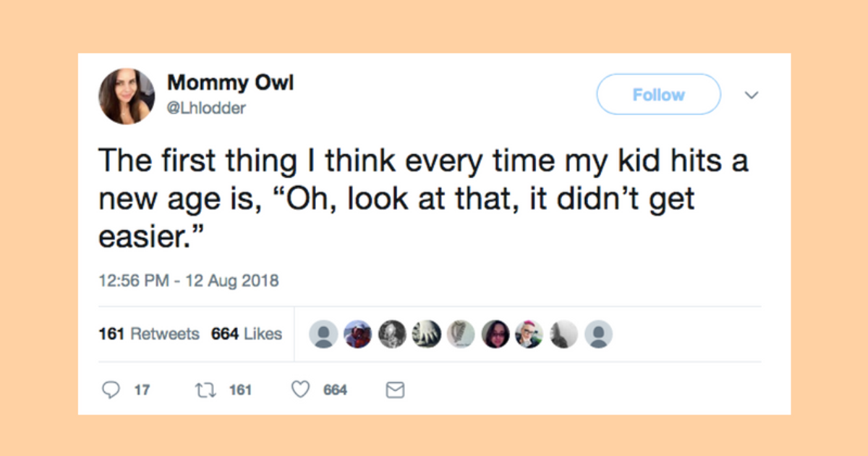Open the direct message envelope icon
Viewport: 868px width, 456px height.
click(395, 389)
